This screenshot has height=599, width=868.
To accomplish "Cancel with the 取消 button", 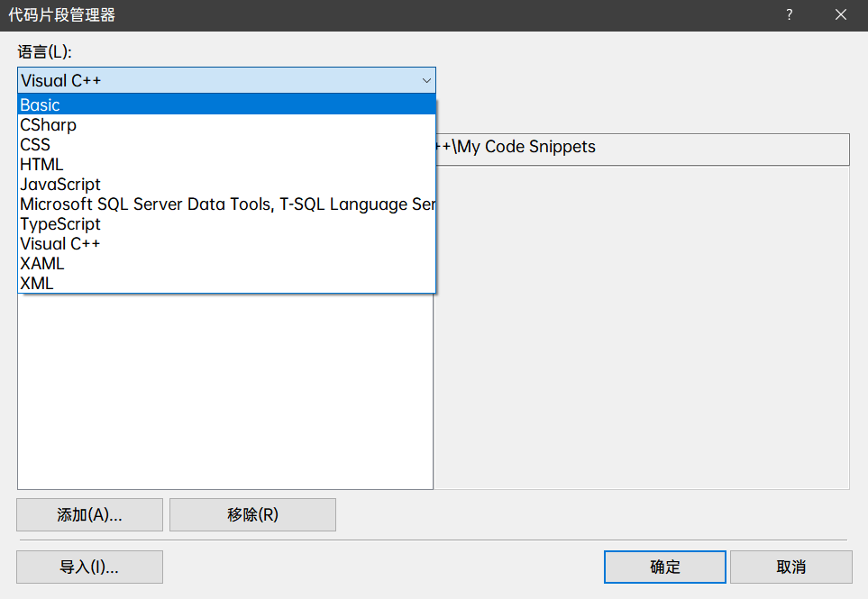I will click(x=791, y=567).
